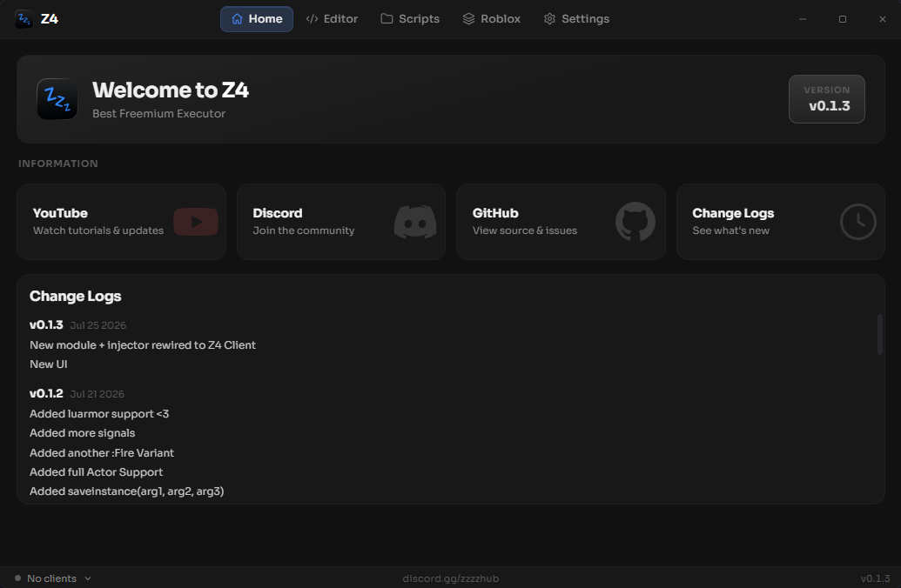Open the YouTube tutorials card
Viewport: 901px width, 588px height.
click(121, 222)
